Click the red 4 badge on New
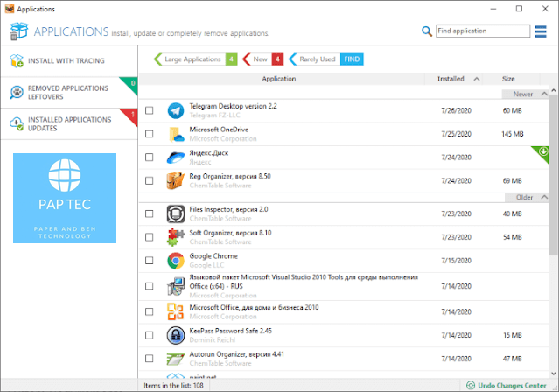 click(277, 59)
